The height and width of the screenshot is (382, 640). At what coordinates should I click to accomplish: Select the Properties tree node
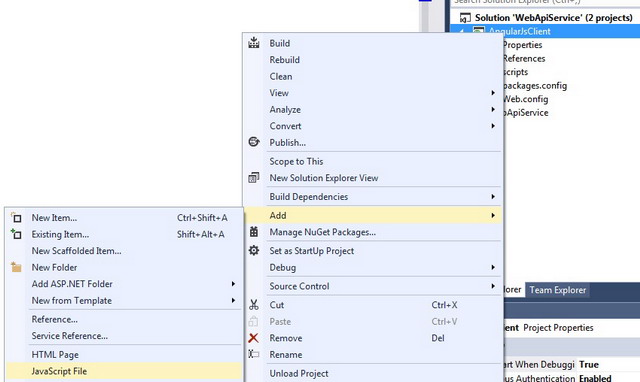pos(522,44)
